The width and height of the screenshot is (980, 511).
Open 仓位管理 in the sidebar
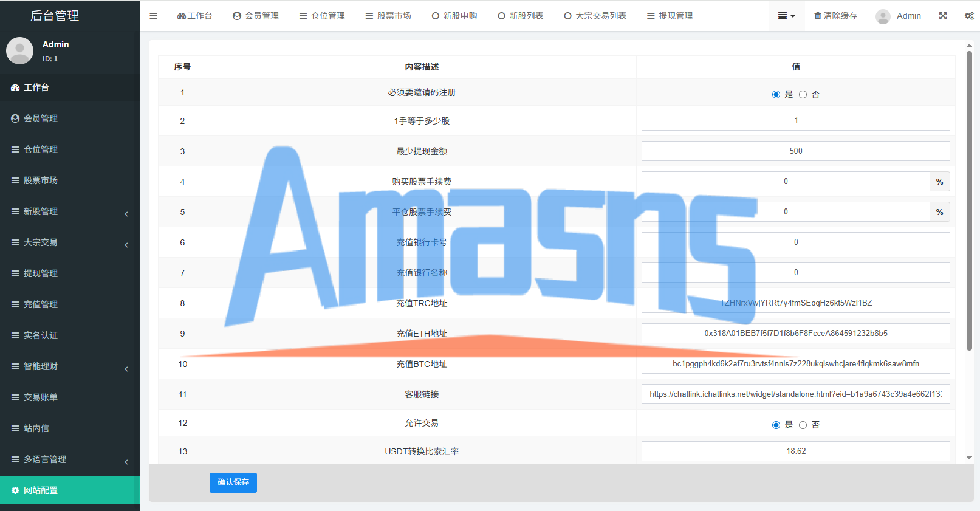70,149
